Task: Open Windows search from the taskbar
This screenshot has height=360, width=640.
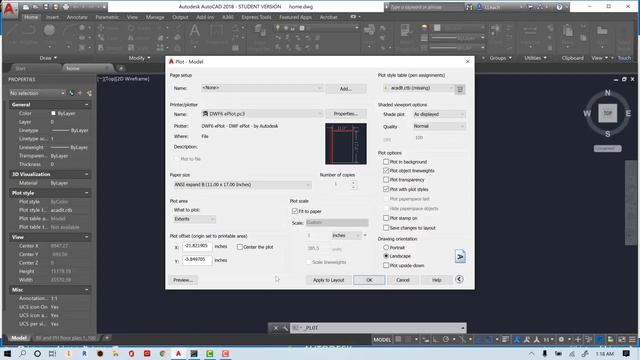Action: (22, 353)
